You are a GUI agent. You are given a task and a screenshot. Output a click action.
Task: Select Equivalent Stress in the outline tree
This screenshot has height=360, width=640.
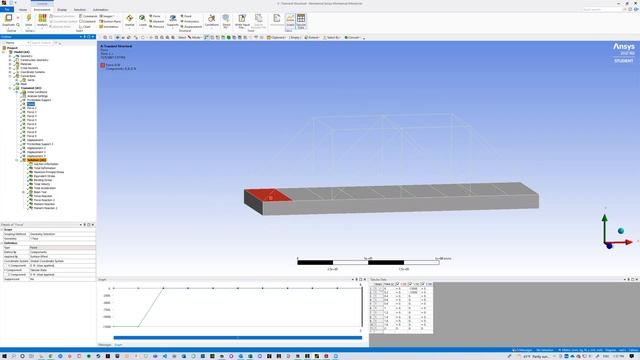click(x=44, y=176)
